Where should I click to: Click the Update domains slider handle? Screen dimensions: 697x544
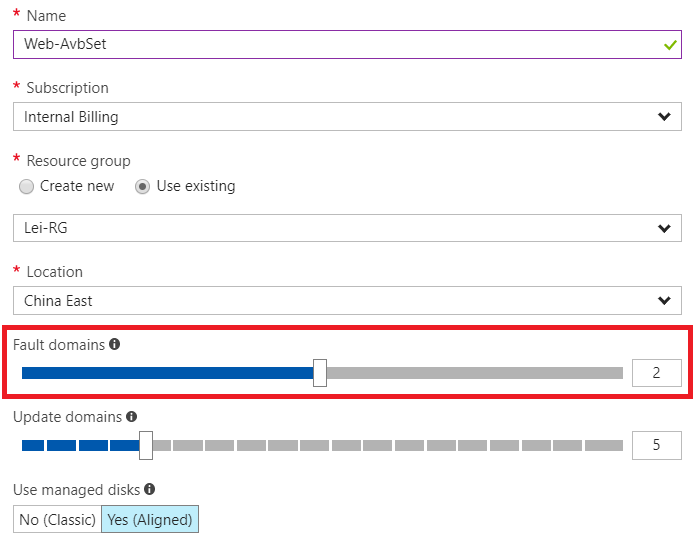coord(146,445)
